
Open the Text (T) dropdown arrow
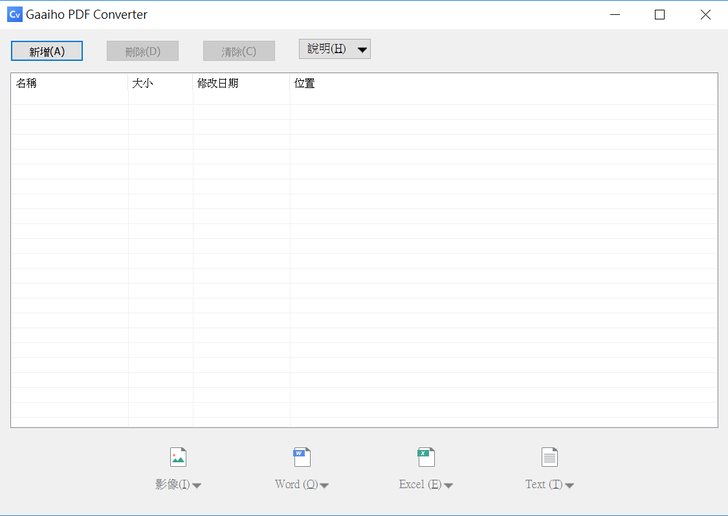coord(569,486)
